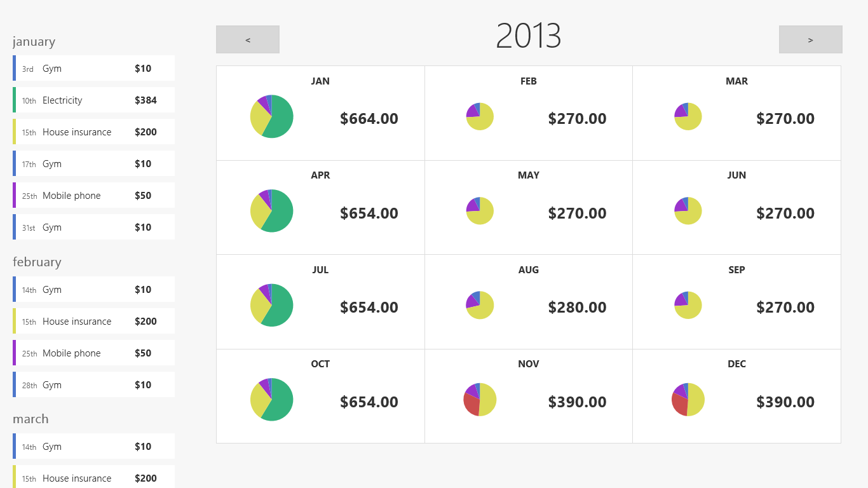Select the Mobile phone expense in january
868x488 pixels.
coord(93,195)
